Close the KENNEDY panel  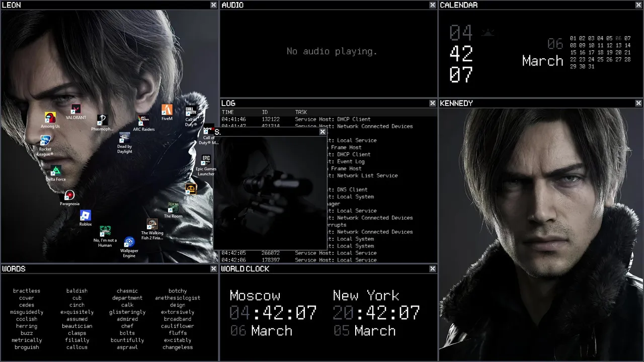[x=638, y=103]
